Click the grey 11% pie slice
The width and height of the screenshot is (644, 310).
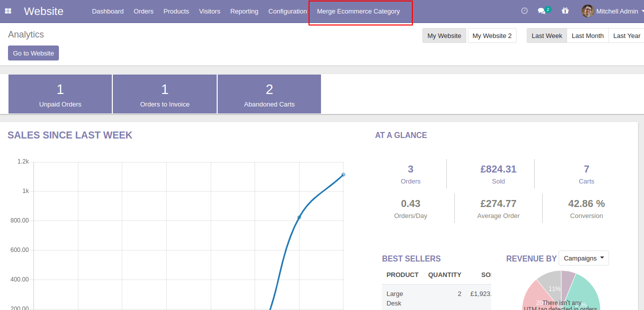point(551,283)
